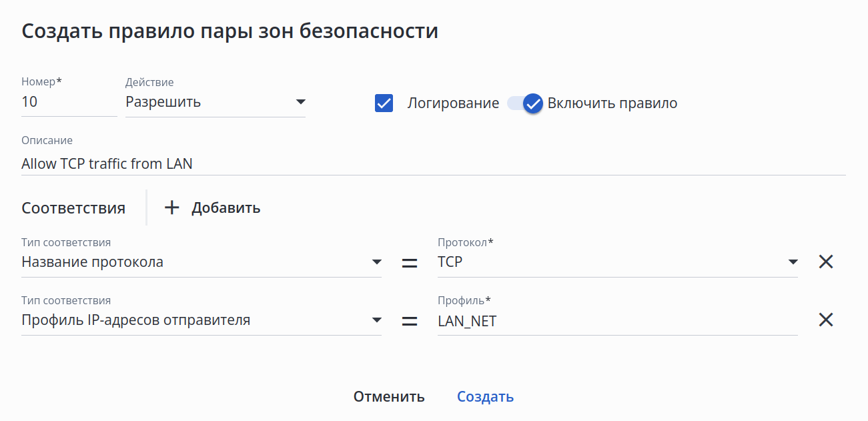Focus the Описание text field

click(432, 163)
